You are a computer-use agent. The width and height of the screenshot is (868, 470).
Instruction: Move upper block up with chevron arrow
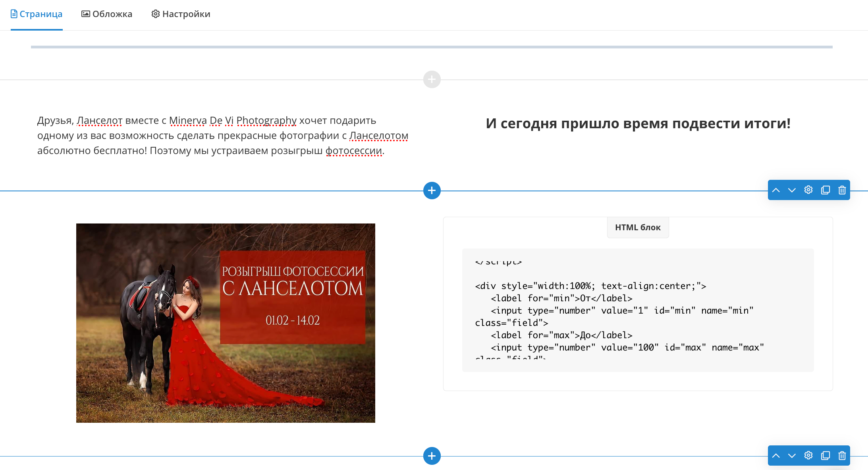[776, 190]
